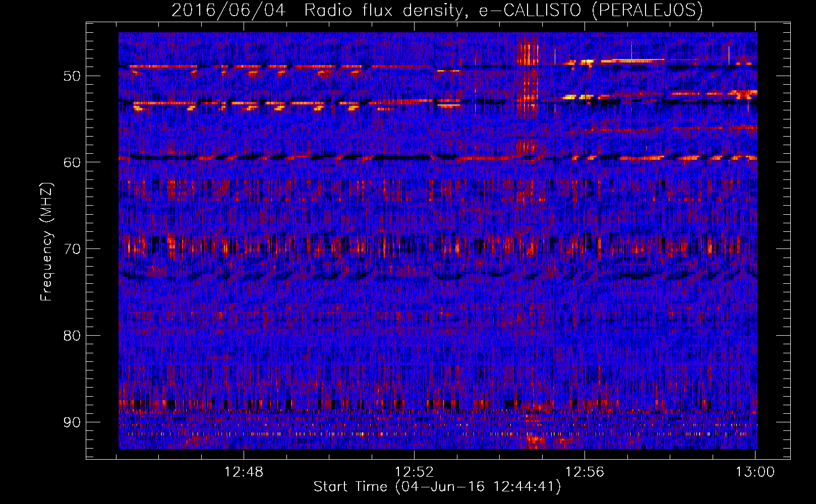Click the 'Frequency (MHZ)' axis label
Image resolution: width=816 pixels, height=504 pixels.
point(46,242)
